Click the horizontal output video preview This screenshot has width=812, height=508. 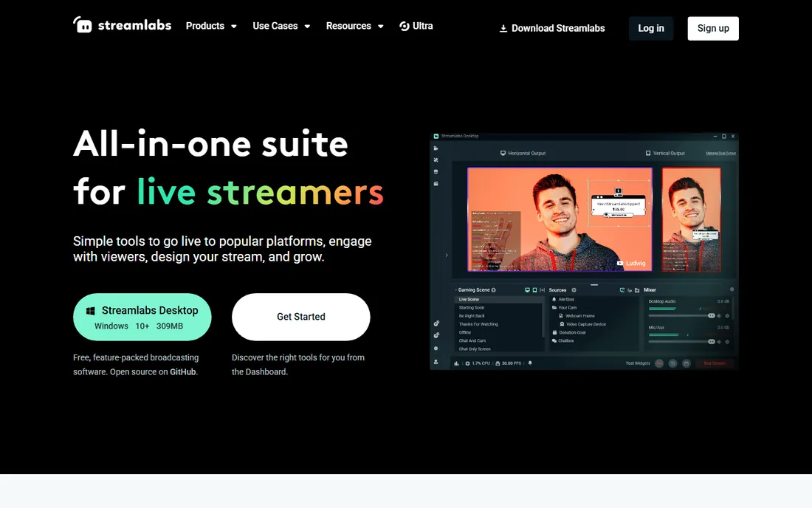pyautogui.click(x=560, y=219)
